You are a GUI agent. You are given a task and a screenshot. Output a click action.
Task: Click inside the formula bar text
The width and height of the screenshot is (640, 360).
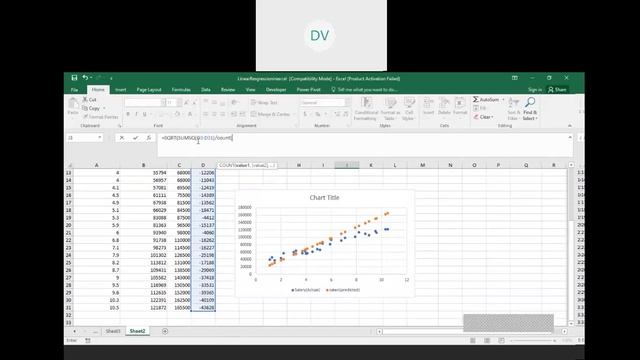[x=197, y=138]
